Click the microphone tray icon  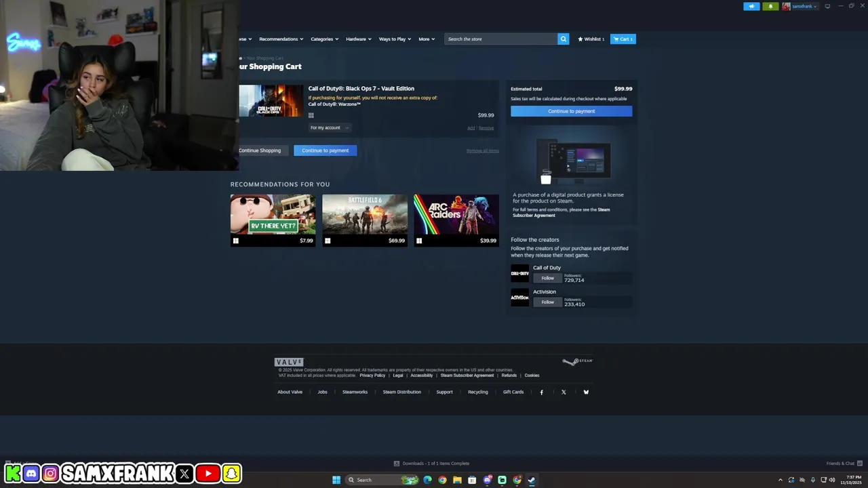813,480
